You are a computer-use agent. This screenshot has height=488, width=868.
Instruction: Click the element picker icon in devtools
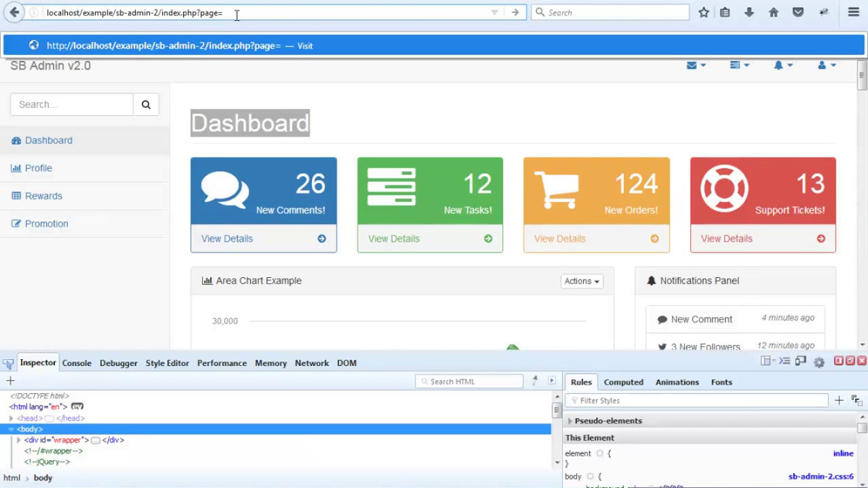tap(8, 363)
